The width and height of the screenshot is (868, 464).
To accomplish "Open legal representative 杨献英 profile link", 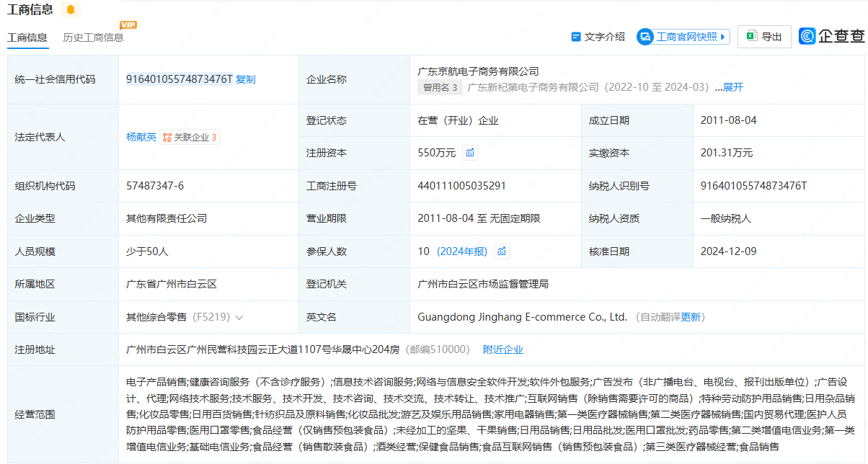I will click(141, 137).
